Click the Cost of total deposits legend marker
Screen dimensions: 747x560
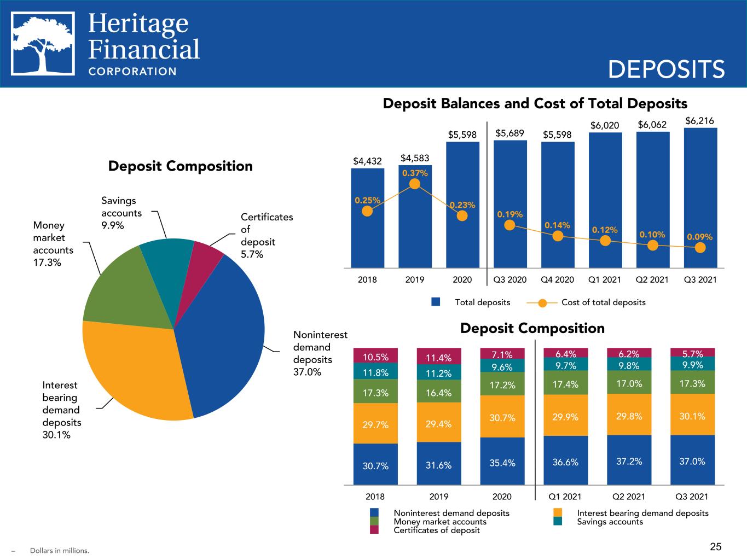[x=542, y=302]
